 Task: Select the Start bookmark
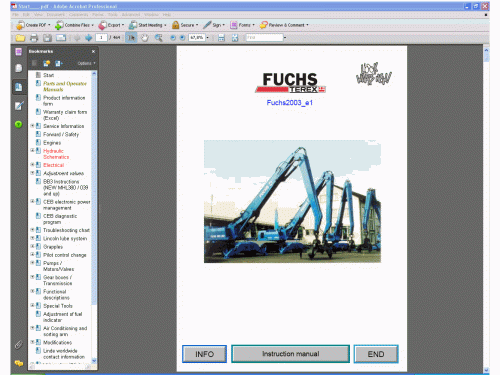click(x=48, y=75)
